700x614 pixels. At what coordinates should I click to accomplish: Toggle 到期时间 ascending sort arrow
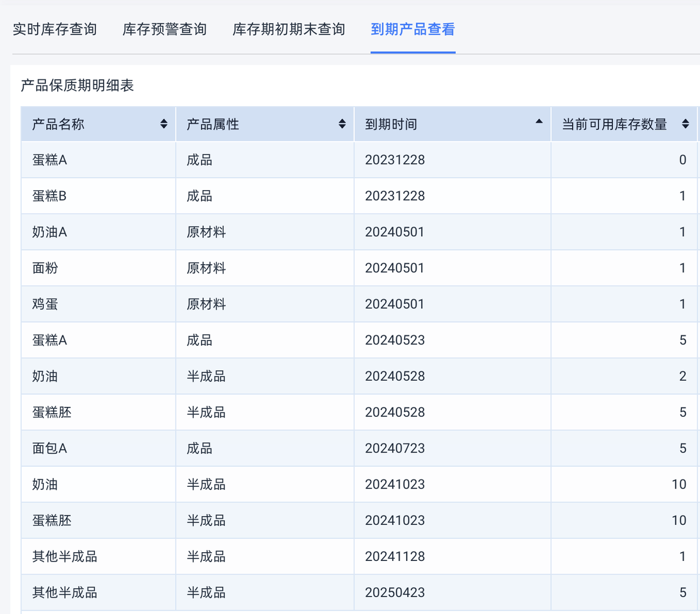click(539, 122)
